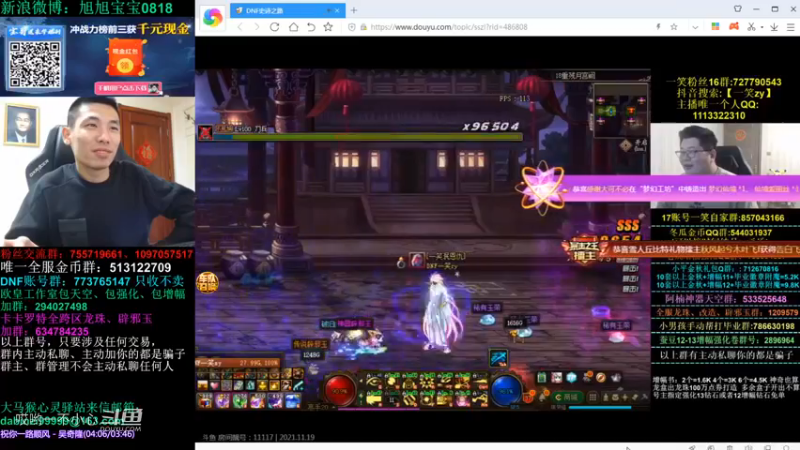Viewport: 800px width, 450px height.
Task: Expand the address bar chevron dropdown
Action: click(x=695, y=28)
